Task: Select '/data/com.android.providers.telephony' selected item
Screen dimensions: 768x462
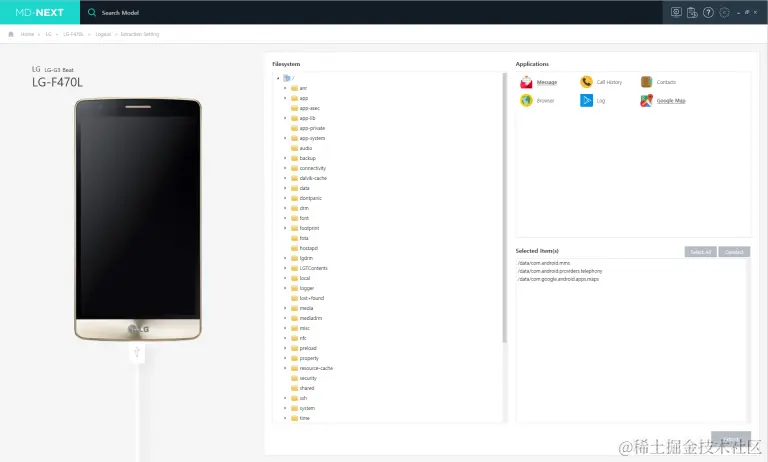Action: 560,271
